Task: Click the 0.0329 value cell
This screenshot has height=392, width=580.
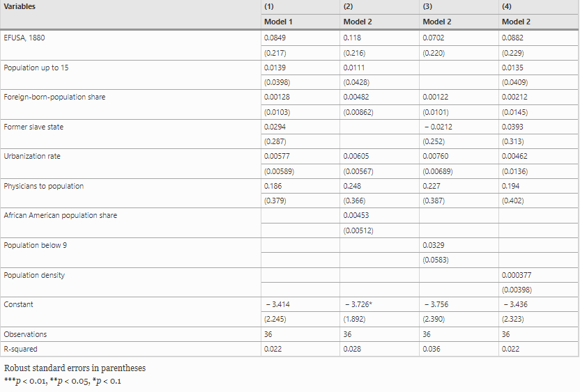Action: [x=434, y=245]
